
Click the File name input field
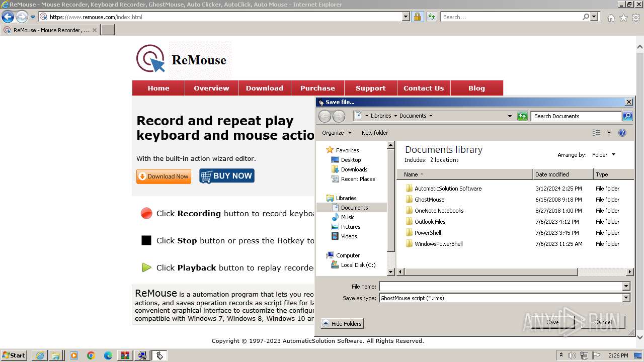click(x=501, y=287)
